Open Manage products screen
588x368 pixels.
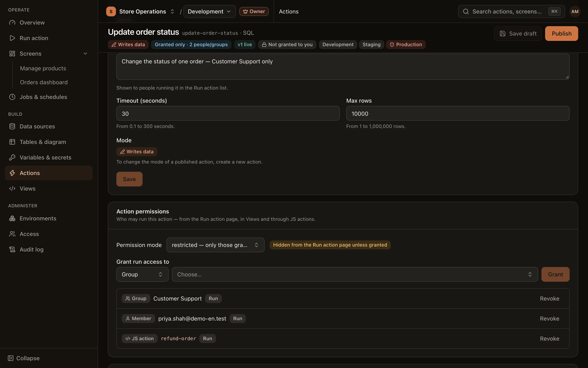(x=43, y=68)
